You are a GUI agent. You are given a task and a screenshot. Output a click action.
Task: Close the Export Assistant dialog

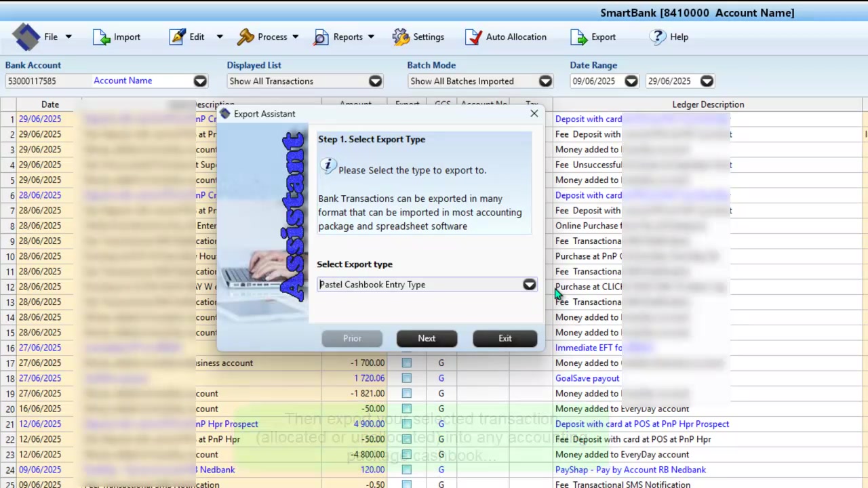click(534, 114)
